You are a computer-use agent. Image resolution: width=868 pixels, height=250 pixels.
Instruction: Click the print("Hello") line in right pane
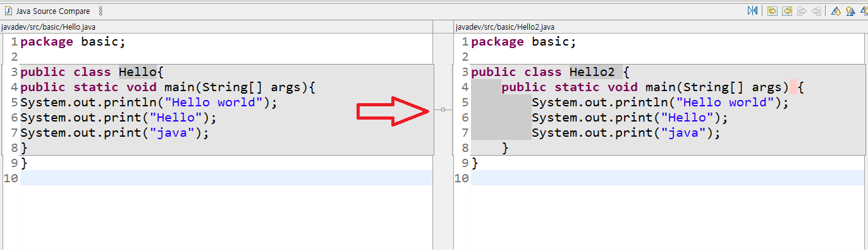coord(630,118)
